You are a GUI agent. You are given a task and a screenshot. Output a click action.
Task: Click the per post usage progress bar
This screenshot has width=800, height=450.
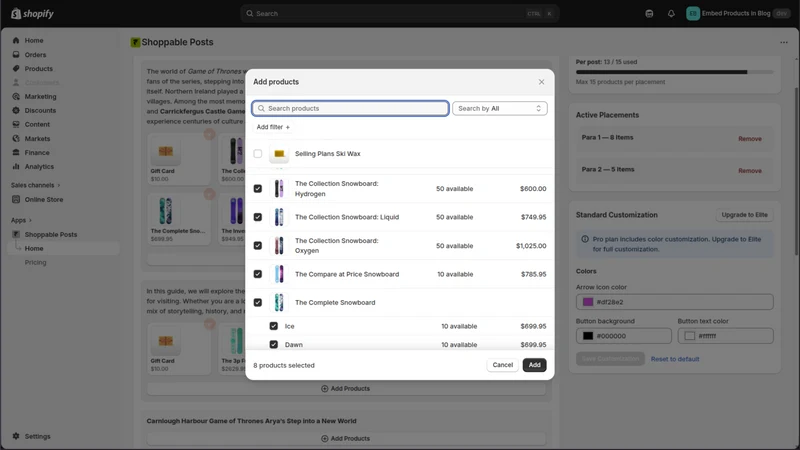pyautogui.click(x=674, y=72)
